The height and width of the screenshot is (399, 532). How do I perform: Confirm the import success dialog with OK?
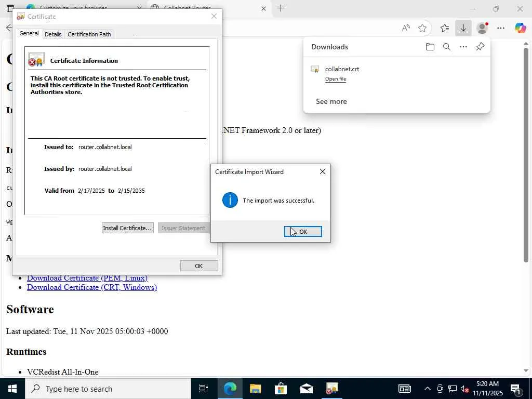tap(303, 231)
